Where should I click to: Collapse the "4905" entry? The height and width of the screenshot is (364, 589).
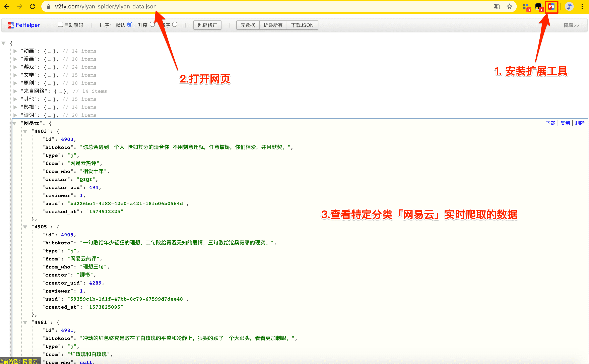coord(25,227)
